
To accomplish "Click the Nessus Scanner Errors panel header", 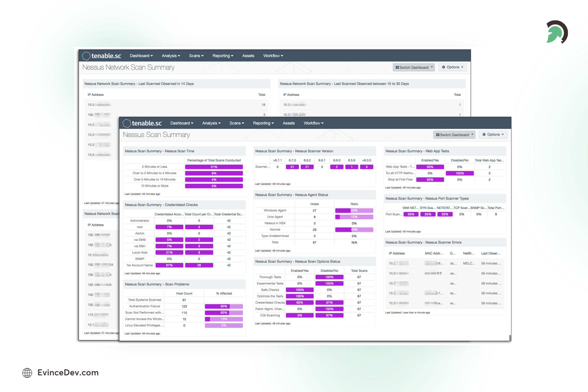I will [x=445, y=242].
